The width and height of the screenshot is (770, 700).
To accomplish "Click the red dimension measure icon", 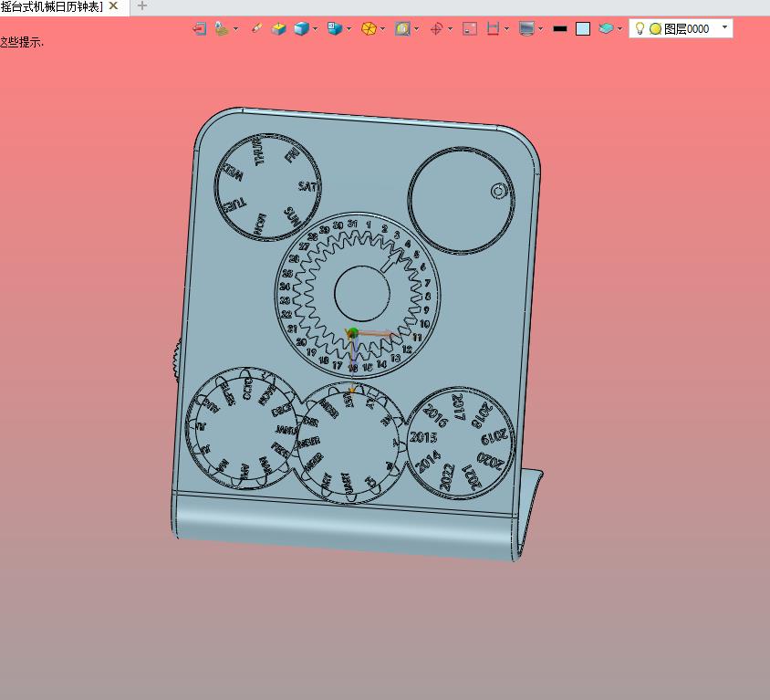I will [x=493, y=29].
